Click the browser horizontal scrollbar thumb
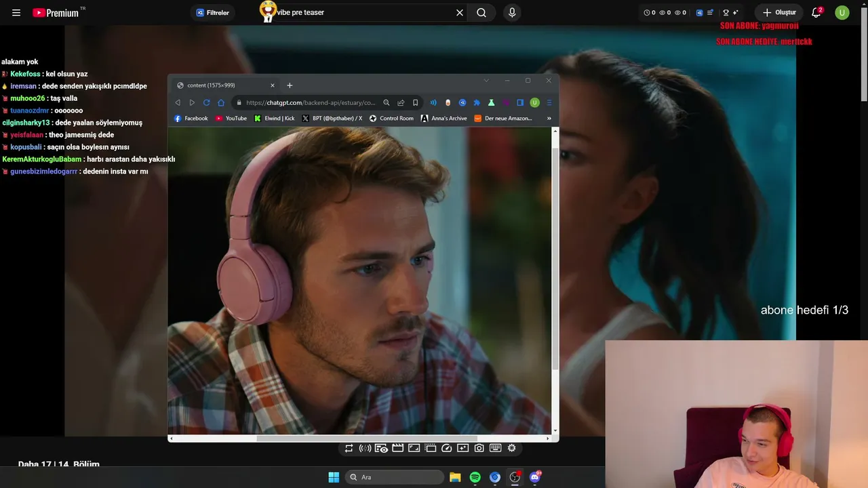The height and width of the screenshot is (488, 868). point(367,438)
